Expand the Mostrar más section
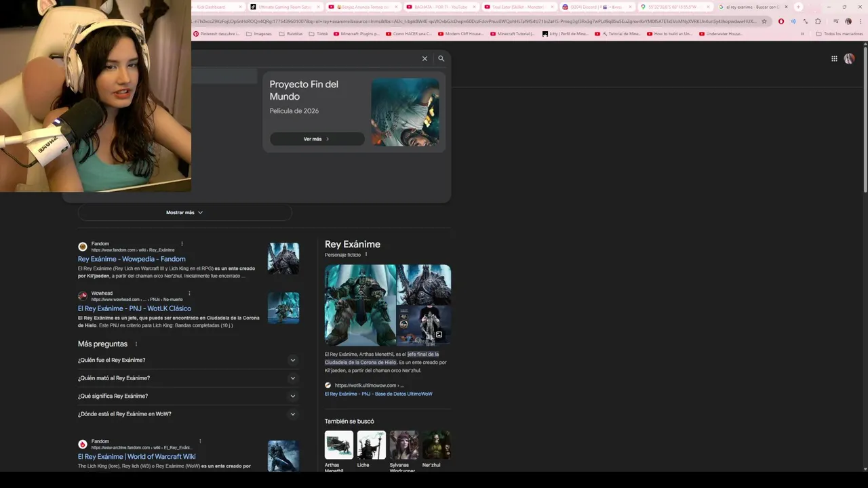 coord(184,213)
